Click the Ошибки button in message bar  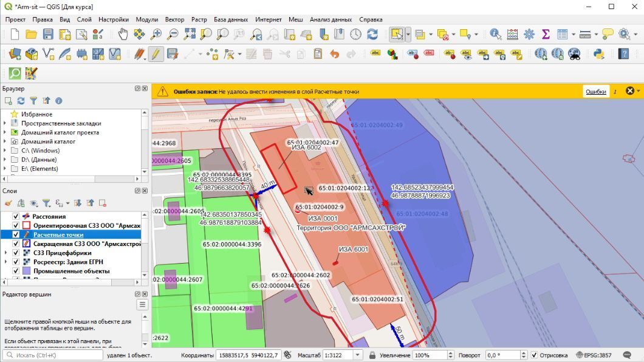point(595,92)
